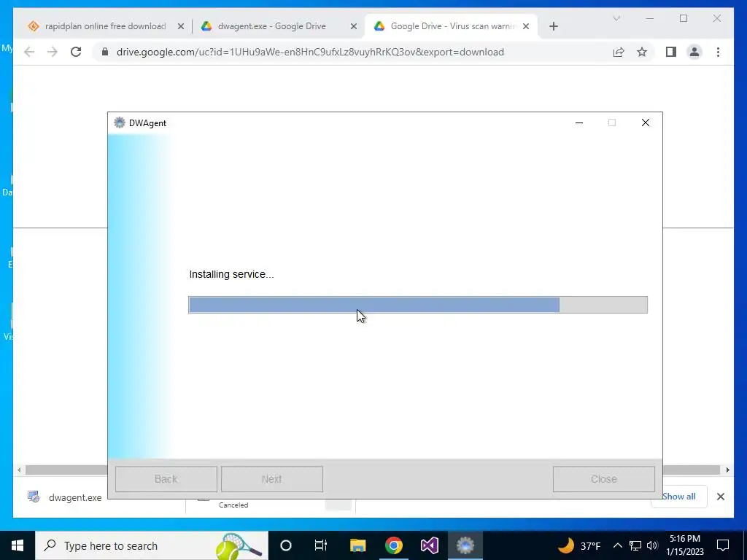Open clock showing 5:16 PM
The image size is (747, 560).
point(684,545)
